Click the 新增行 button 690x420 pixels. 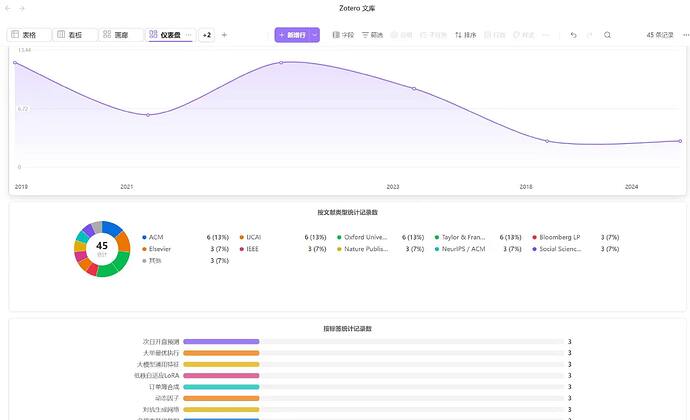[x=293, y=35]
